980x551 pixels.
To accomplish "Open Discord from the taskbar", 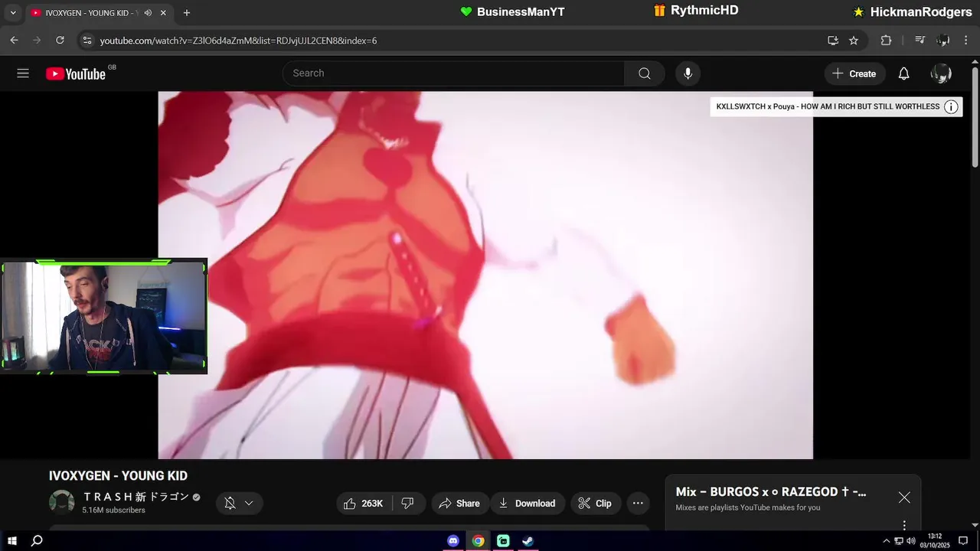I will (453, 540).
